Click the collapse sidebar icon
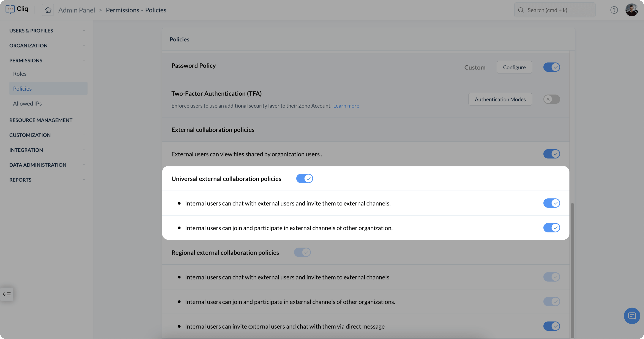644x339 pixels. pos(7,294)
